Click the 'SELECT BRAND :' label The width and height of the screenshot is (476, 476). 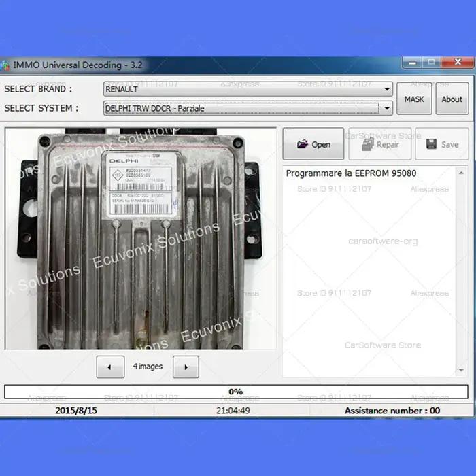tap(38, 89)
